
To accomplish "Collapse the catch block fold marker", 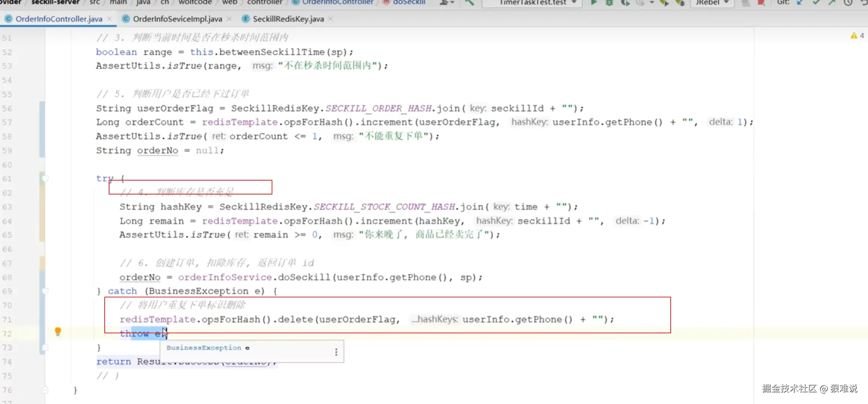I will (x=45, y=291).
